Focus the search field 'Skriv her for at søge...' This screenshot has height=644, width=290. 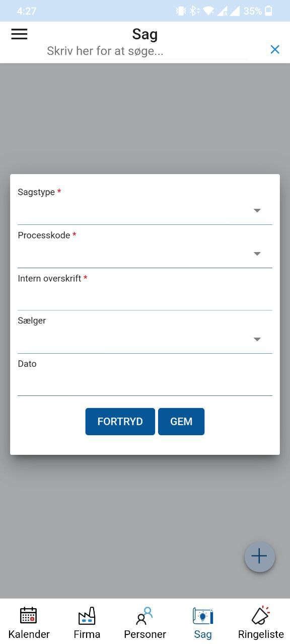(x=147, y=51)
